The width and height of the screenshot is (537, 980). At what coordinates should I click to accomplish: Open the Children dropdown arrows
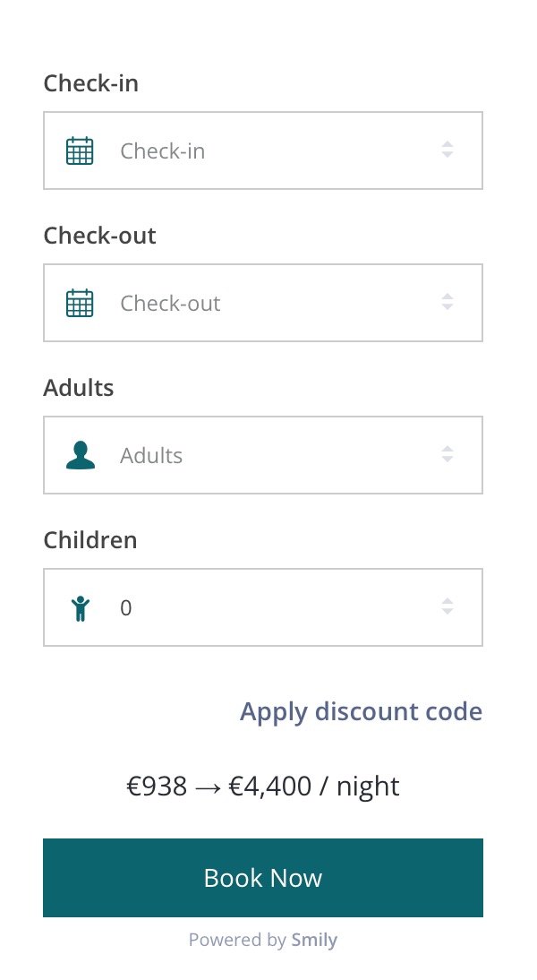click(x=447, y=607)
